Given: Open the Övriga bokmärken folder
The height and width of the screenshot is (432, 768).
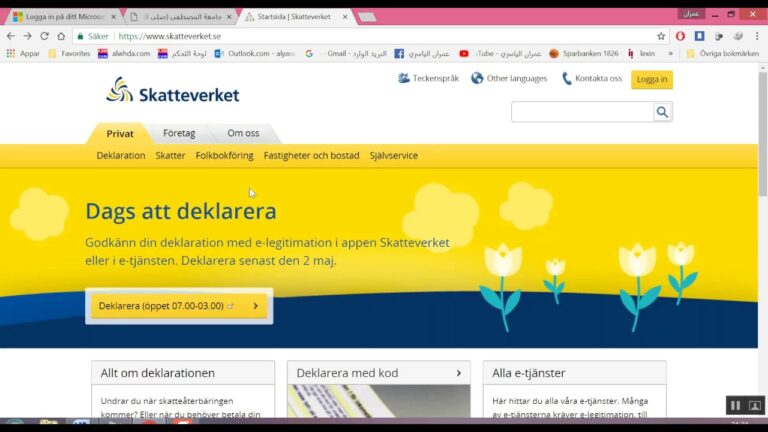Looking at the screenshot, I should (x=723, y=53).
